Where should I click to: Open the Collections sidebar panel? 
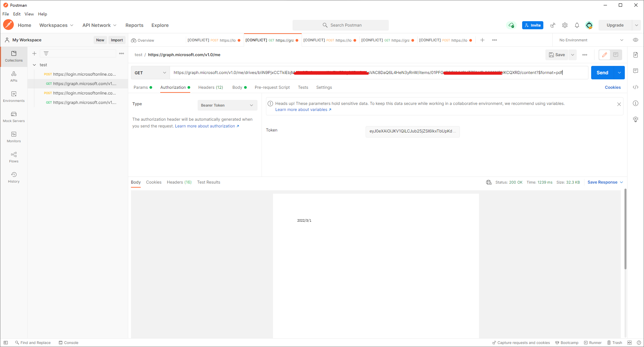(x=14, y=56)
